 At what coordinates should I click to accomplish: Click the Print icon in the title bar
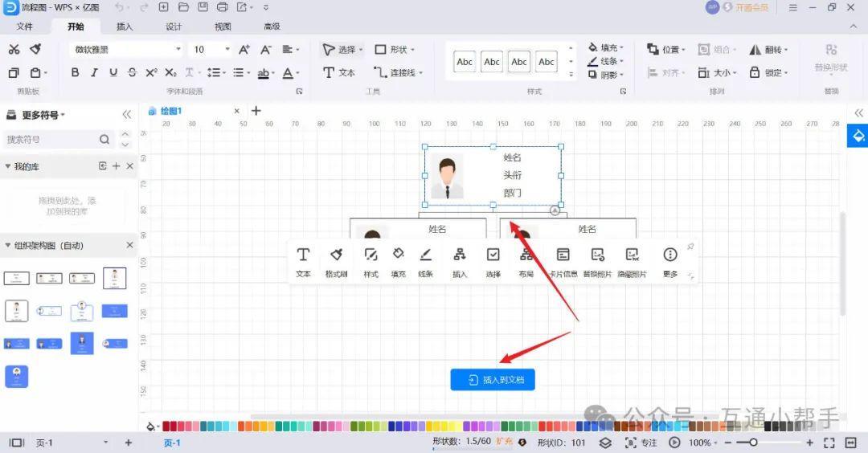[223, 7]
